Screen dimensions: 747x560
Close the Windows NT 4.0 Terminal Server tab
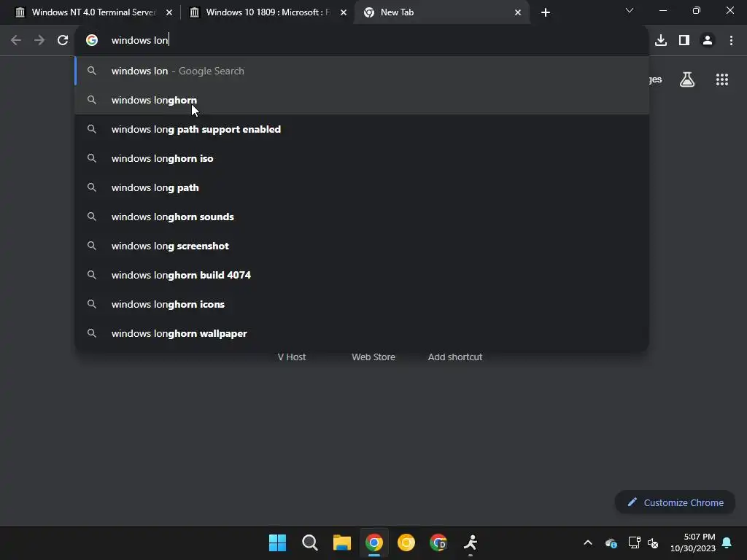coord(169,12)
